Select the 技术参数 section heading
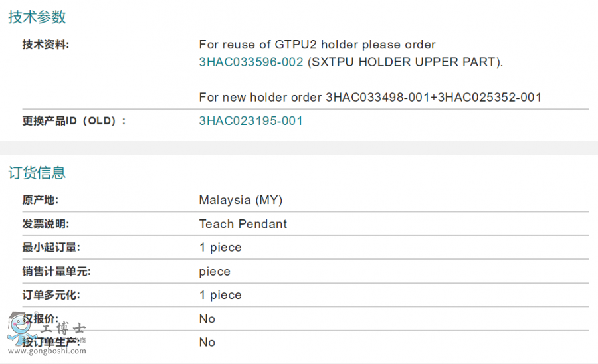The height and width of the screenshot is (364, 598). point(37,17)
